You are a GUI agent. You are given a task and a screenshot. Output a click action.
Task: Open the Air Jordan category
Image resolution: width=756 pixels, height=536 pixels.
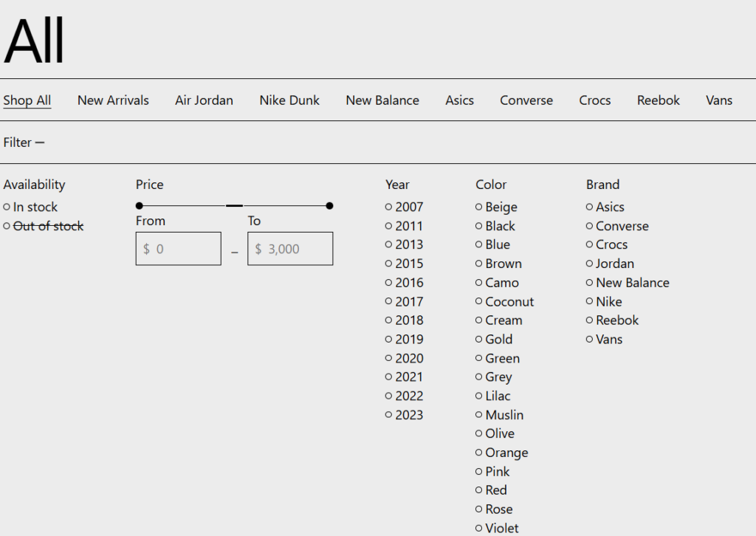204,100
